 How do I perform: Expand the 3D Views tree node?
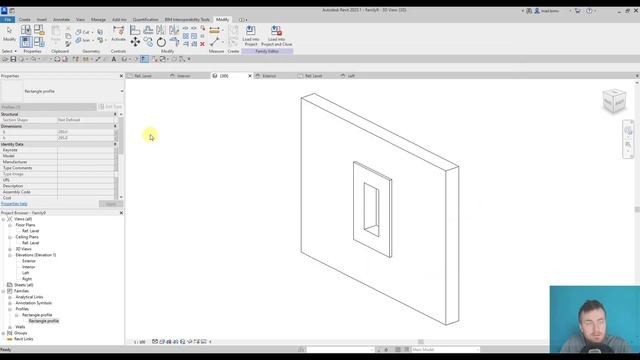[x=10, y=249]
